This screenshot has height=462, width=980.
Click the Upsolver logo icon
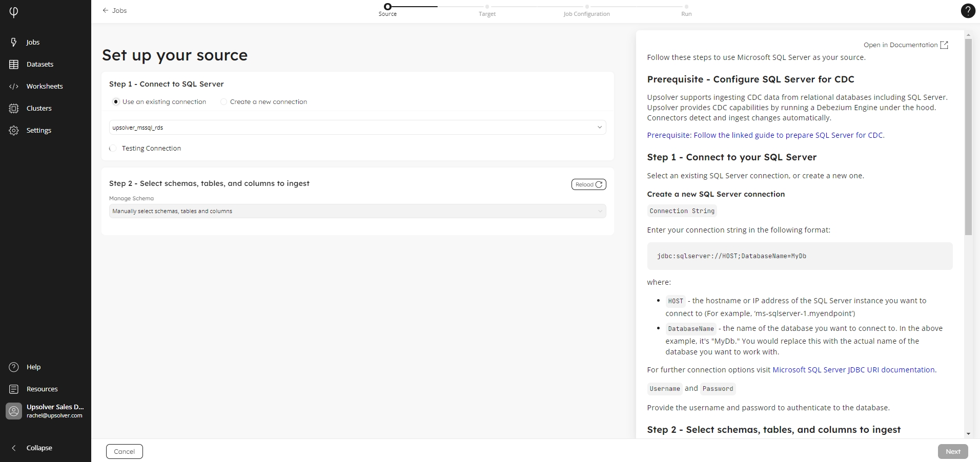14,12
